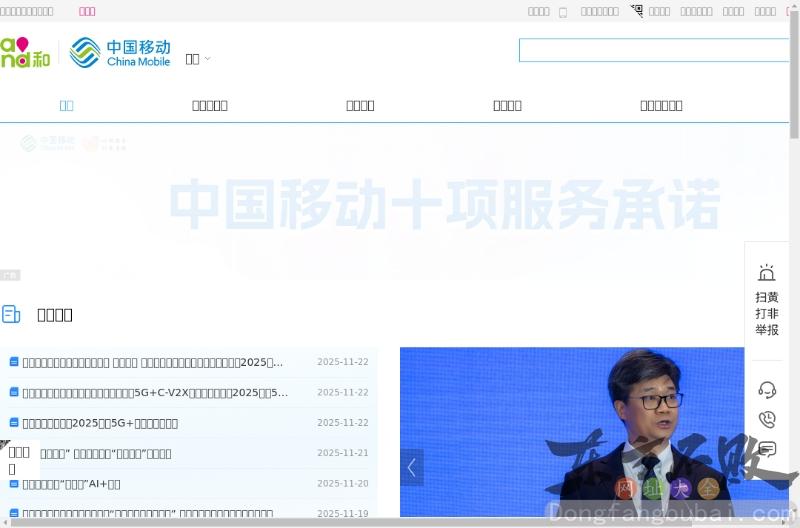
Task: Open chat message icon in right sidebar
Action: 767,449
